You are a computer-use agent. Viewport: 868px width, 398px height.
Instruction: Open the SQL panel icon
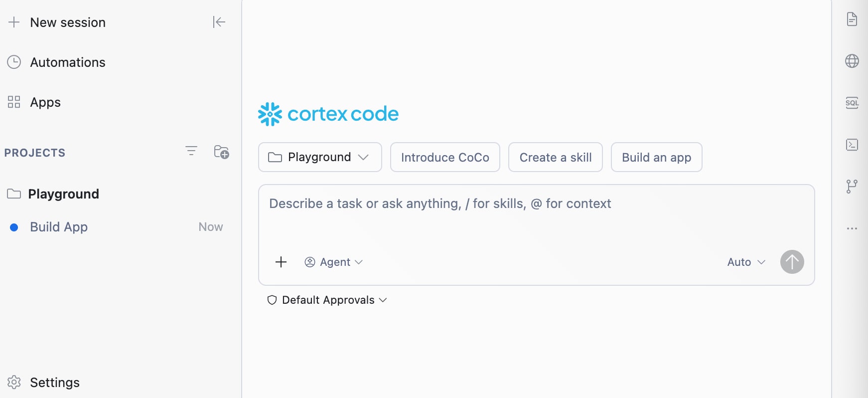pos(852,103)
